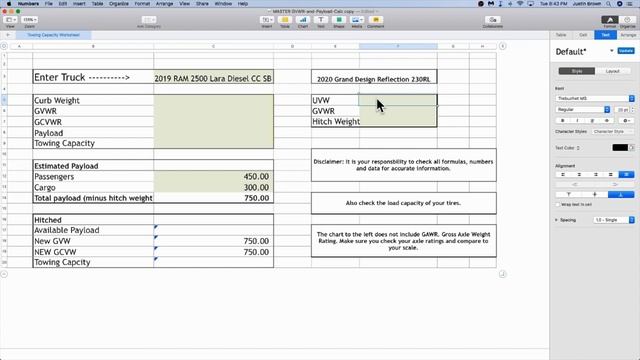Click the Shape toolbar icon
The width and height of the screenshot is (640, 360).
[x=339, y=20]
